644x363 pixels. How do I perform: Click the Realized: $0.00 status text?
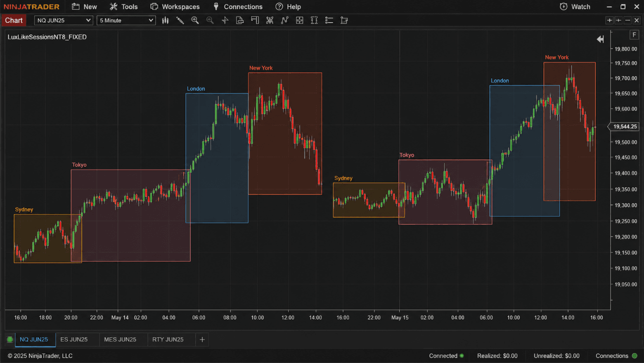pyautogui.click(x=497, y=356)
